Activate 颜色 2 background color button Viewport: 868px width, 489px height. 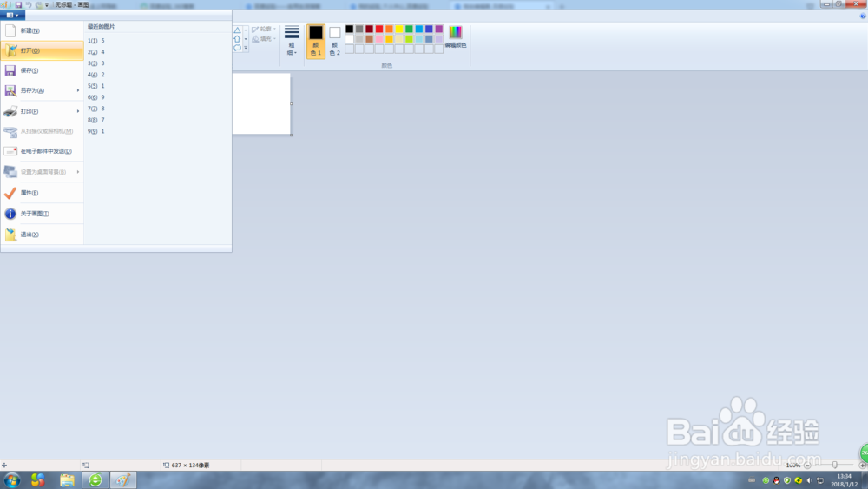tap(334, 41)
